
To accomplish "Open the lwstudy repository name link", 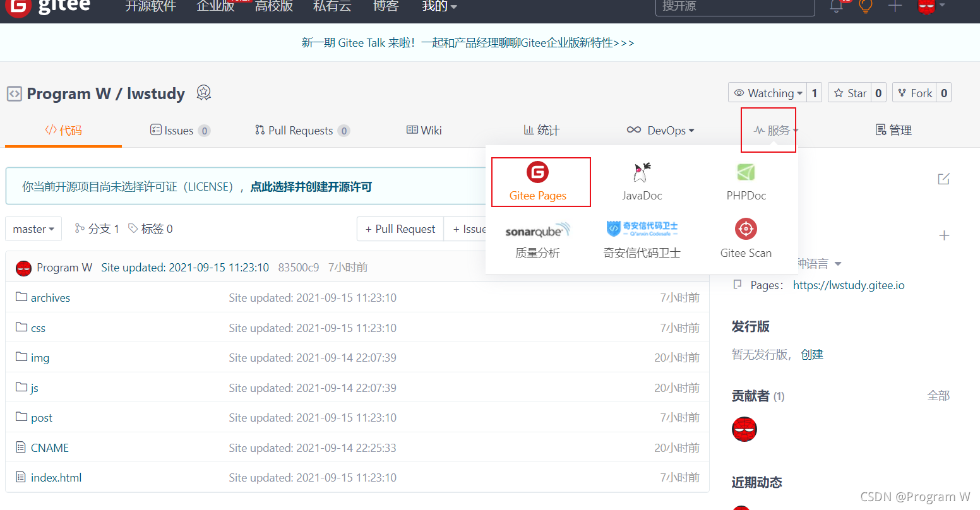I will pyautogui.click(x=156, y=93).
